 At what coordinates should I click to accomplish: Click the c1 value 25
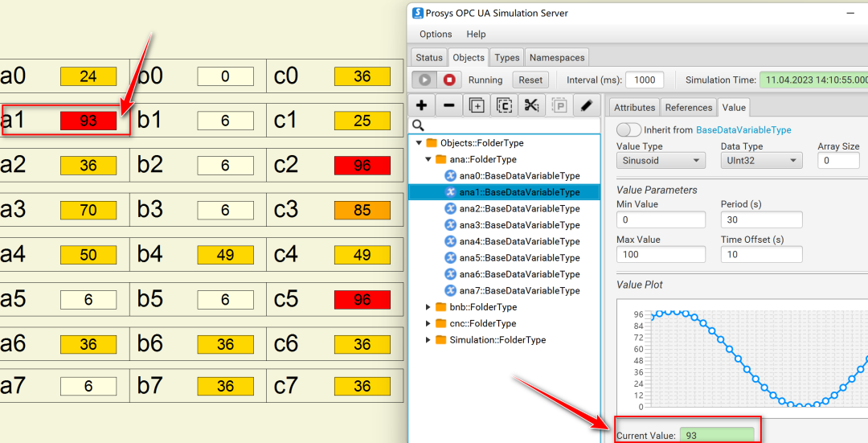click(362, 121)
